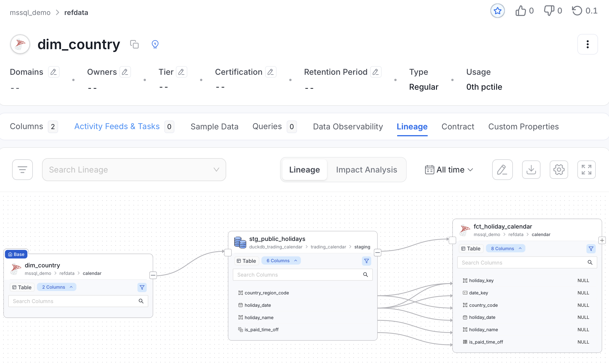Viewport: 609px width, 364px height.
Task: Click the lightbulb suggestion icon
Action: pos(155,44)
